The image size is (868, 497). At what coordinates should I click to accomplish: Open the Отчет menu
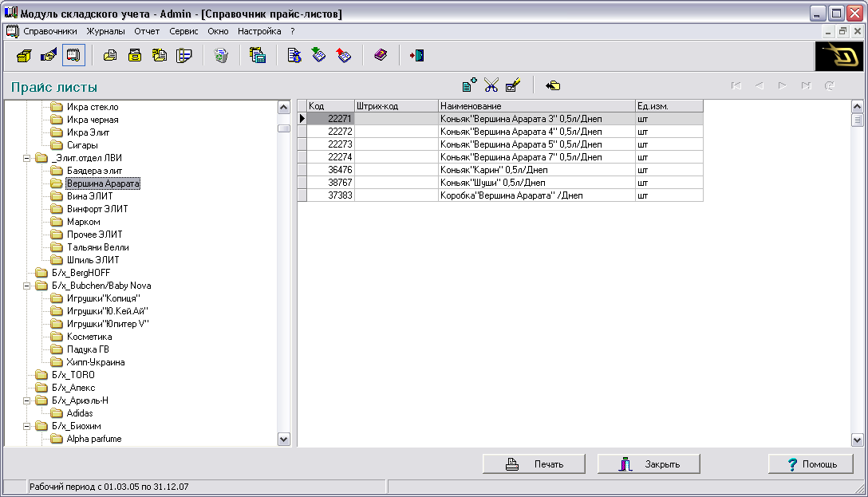click(147, 32)
